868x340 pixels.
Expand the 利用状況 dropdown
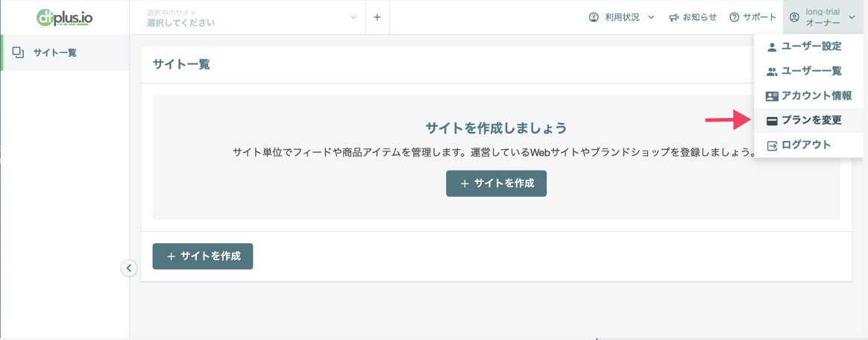tap(621, 17)
